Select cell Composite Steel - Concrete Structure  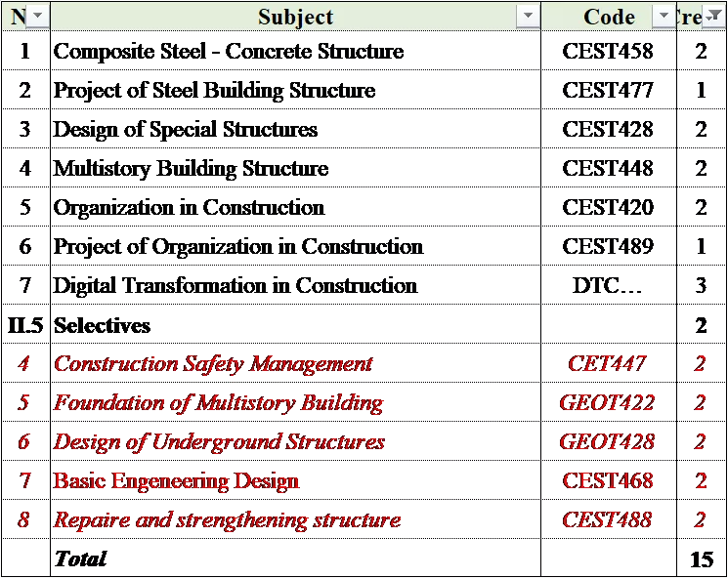(295, 51)
